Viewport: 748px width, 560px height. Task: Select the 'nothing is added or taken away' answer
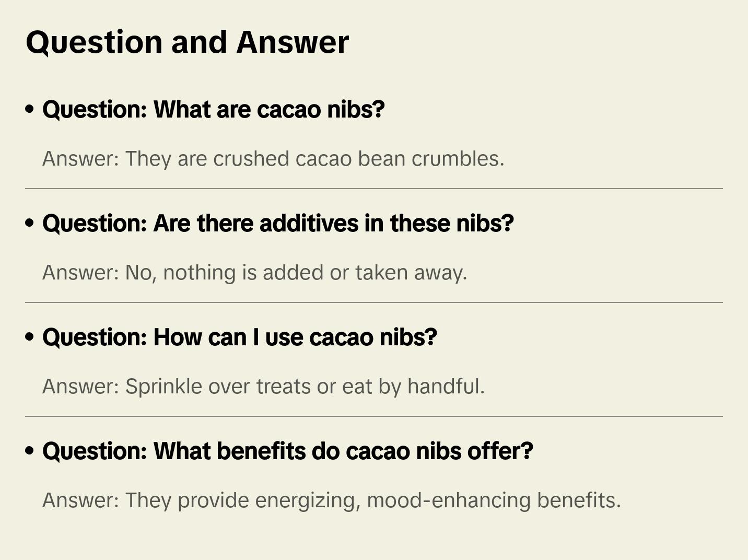(254, 273)
